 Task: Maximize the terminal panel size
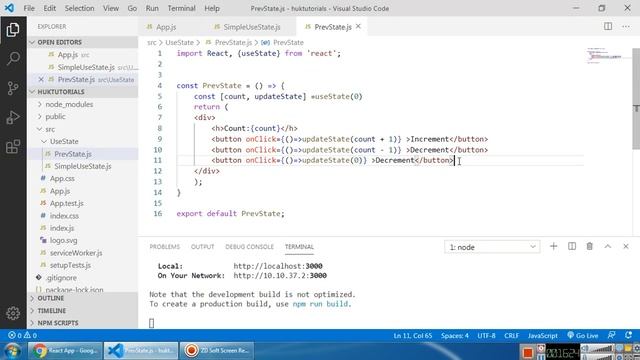pyautogui.click(x=608, y=246)
